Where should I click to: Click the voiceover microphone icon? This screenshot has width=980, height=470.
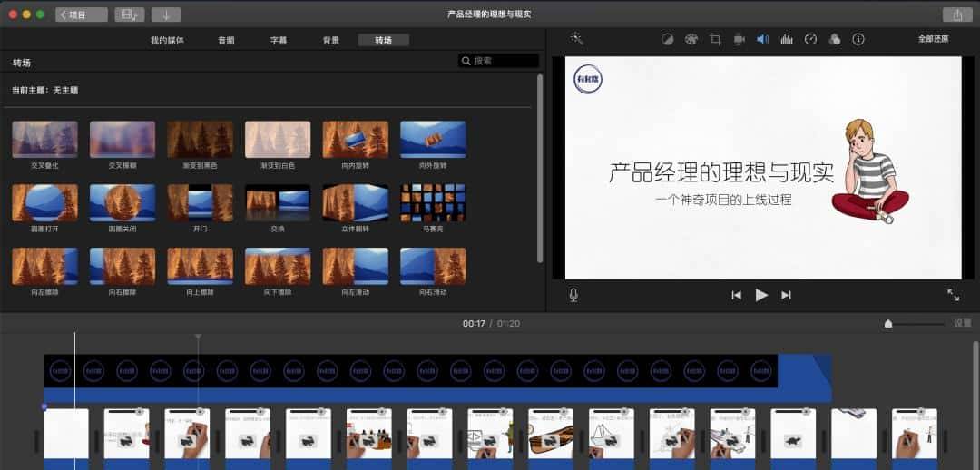click(573, 295)
